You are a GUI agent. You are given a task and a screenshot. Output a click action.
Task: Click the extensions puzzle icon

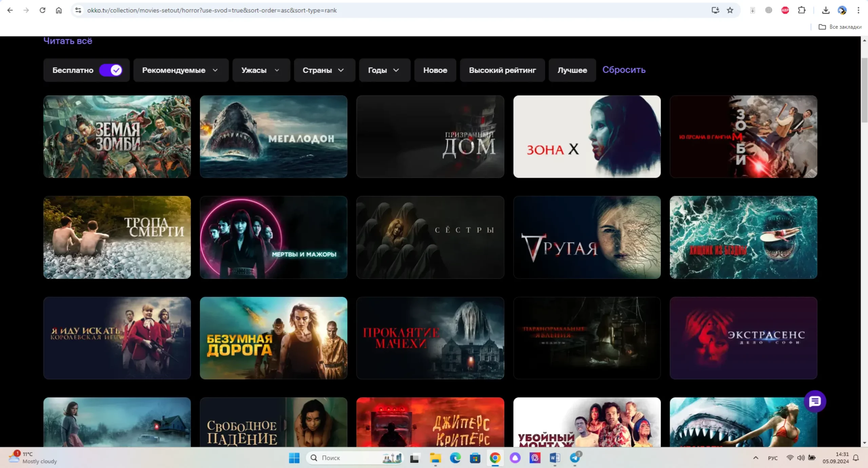pos(802,10)
